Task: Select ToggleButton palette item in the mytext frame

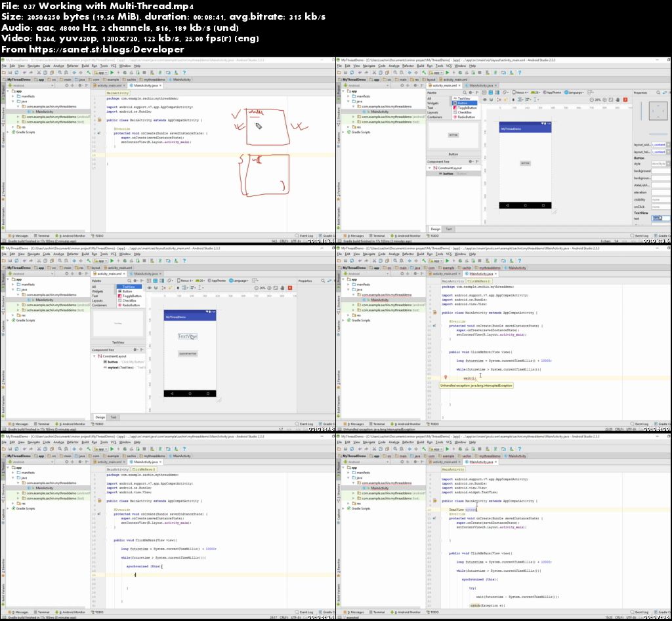Action: (x=130, y=296)
